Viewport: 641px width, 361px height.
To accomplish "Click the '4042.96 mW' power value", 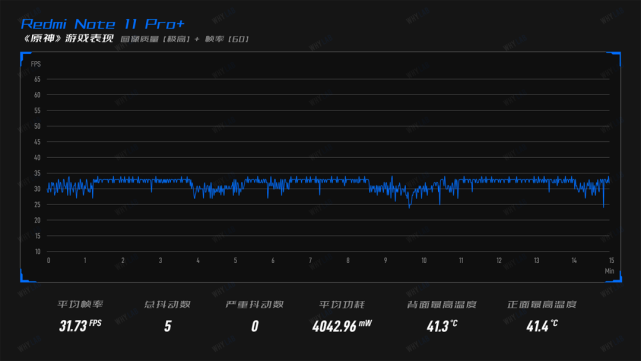I will (342, 326).
